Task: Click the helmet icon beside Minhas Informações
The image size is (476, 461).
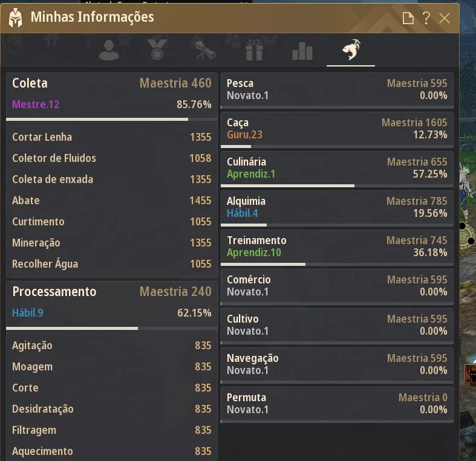Action: pos(16,18)
